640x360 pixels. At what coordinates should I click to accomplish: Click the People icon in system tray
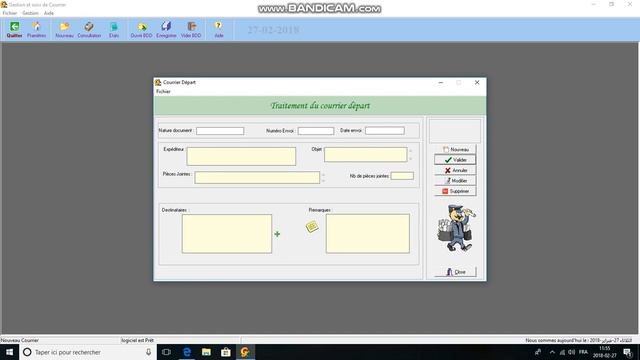[538, 352]
